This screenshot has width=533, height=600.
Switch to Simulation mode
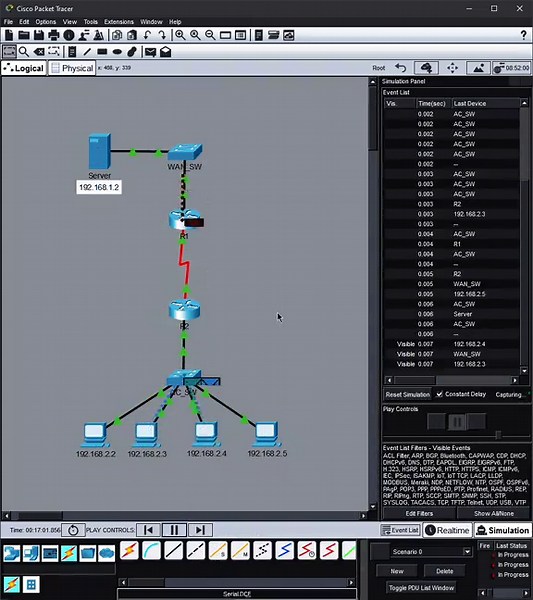point(503,530)
